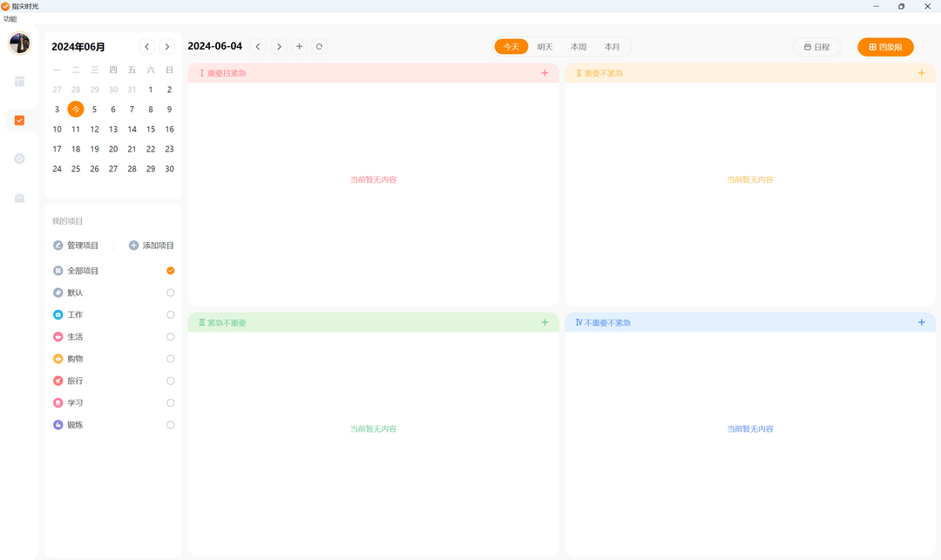Click the 日程 view button
The height and width of the screenshot is (560, 941).
pyautogui.click(x=816, y=47)
